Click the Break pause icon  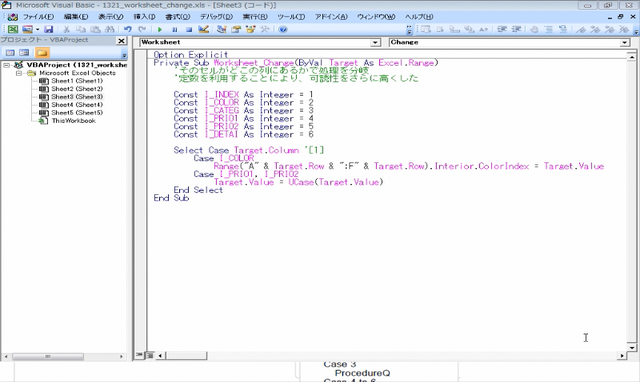pyautogui.click(x=175, y=29)
